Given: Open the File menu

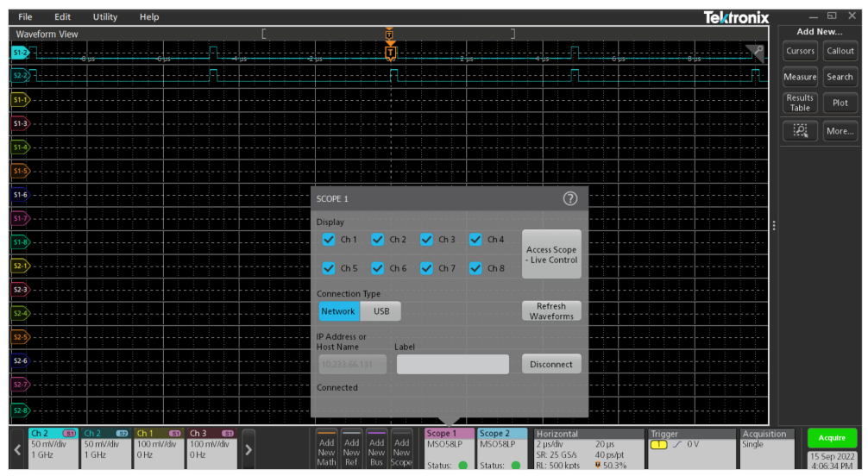Looking at the screenshot, I should (25, 16).
